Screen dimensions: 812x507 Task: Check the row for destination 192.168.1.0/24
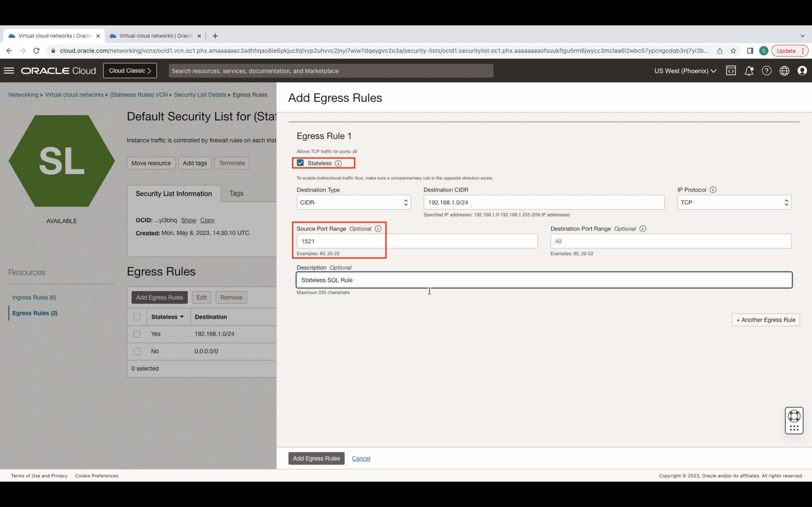(137, 334)
